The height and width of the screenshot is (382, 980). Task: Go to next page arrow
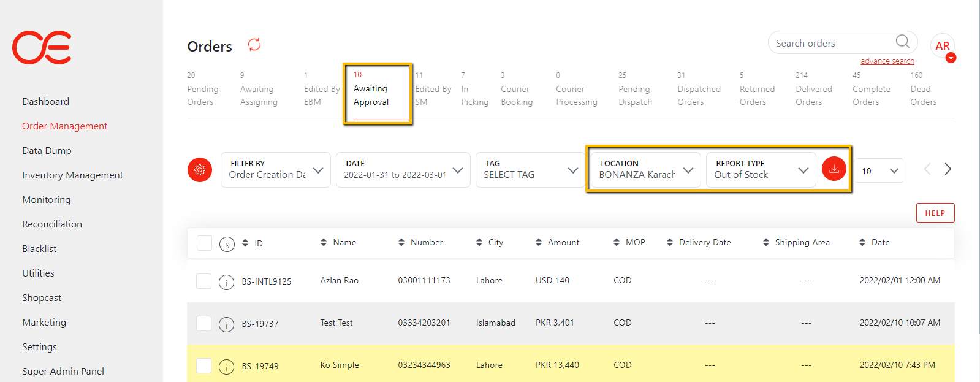coord(948,169)
